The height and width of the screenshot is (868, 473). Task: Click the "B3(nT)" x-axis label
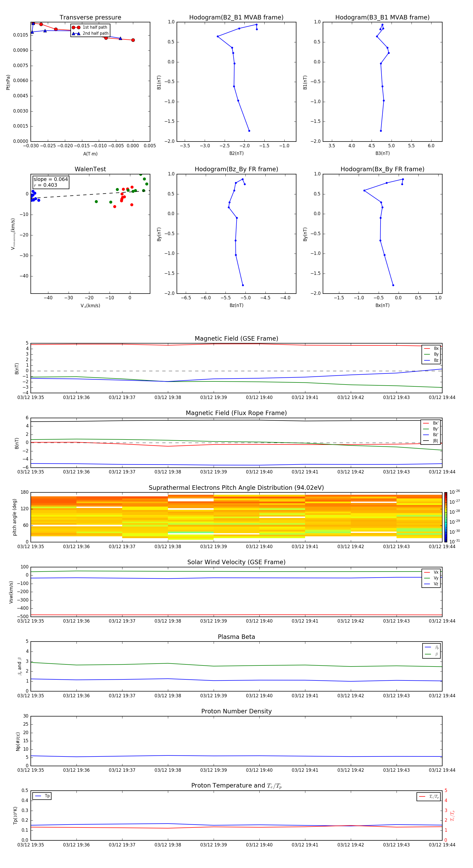point(382,153)
